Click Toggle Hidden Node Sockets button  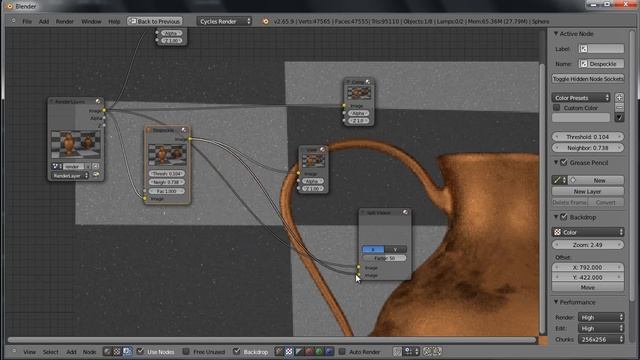click(588, 79)
